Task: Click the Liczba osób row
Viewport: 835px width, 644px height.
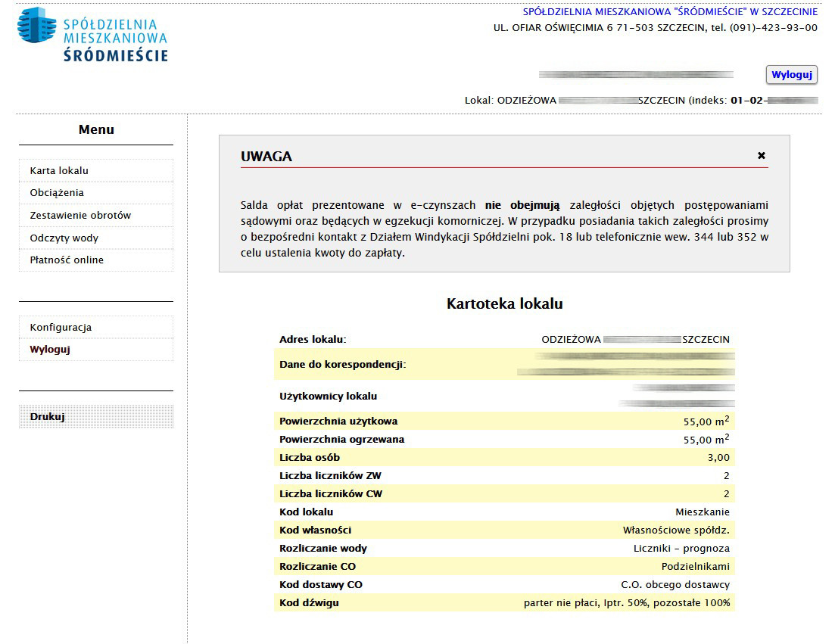Action: click(504, 458)
